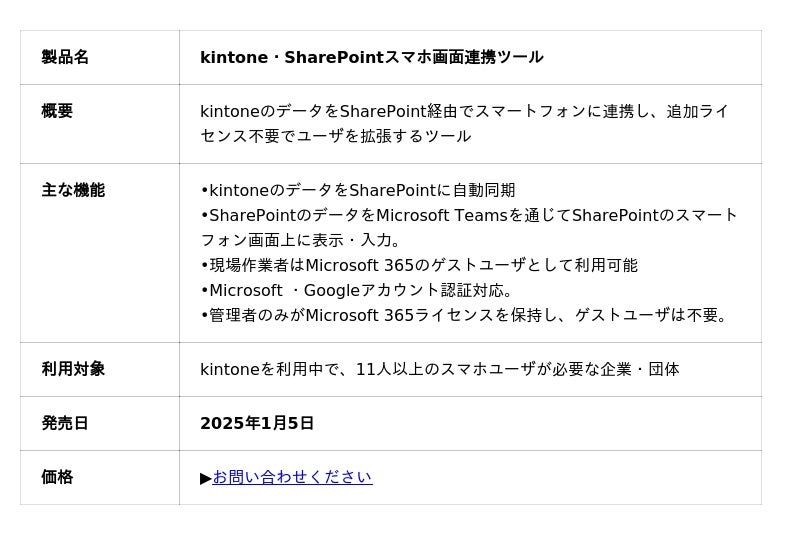
Task: Click the 利用対象 row header
Action: click(x=73, y=370)
